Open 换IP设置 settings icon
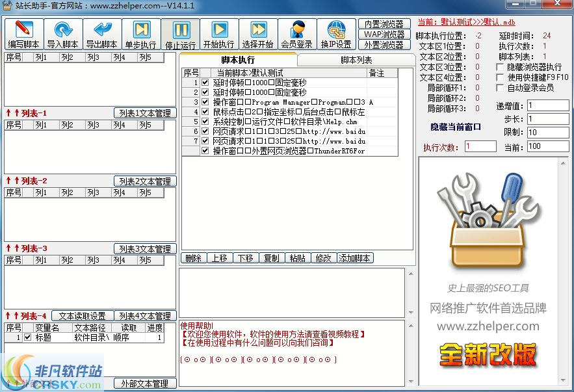 point(337,34)
